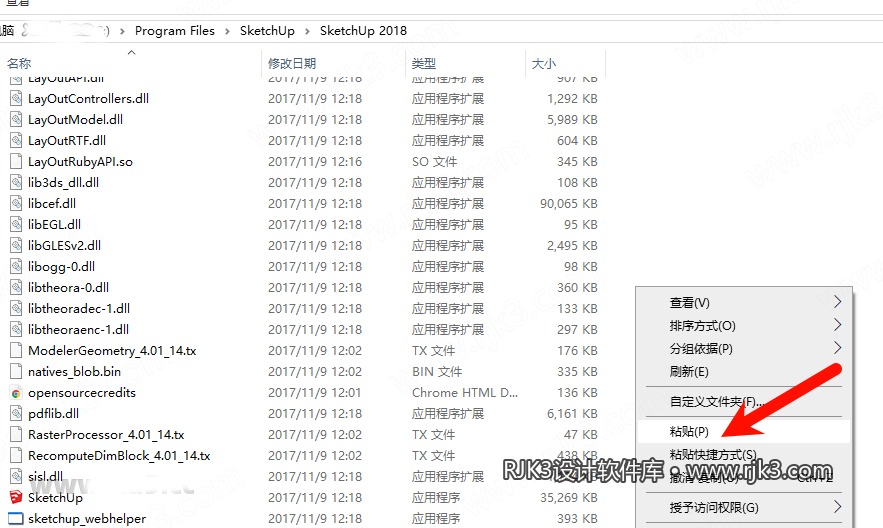Select the file name LayOutControllers.dll
Image resolution: width=883 pixels, height=528 pixels.
point(88,99)
